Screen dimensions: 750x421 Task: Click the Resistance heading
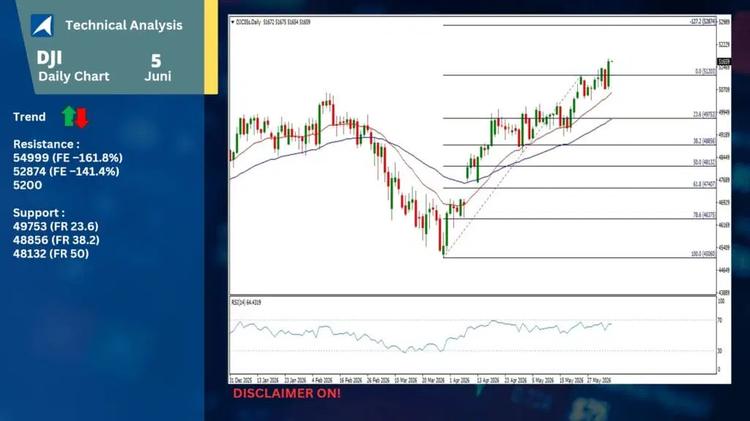46,144
